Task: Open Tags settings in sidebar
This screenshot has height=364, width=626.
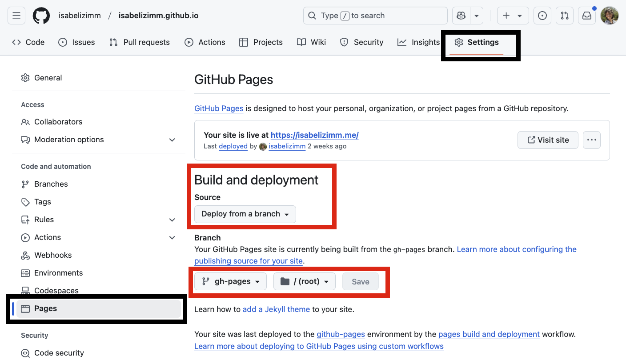Action: [98, 202]
